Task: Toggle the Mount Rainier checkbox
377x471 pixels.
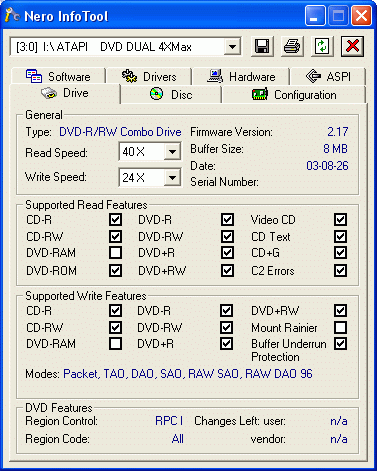Action: [x=340, y=327]
